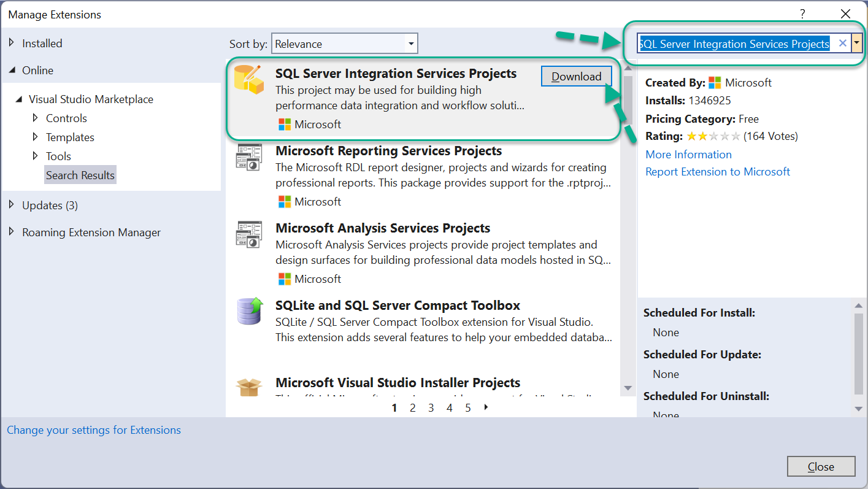Click the Microsoft logo beside Created By

[x=715, y=83]
